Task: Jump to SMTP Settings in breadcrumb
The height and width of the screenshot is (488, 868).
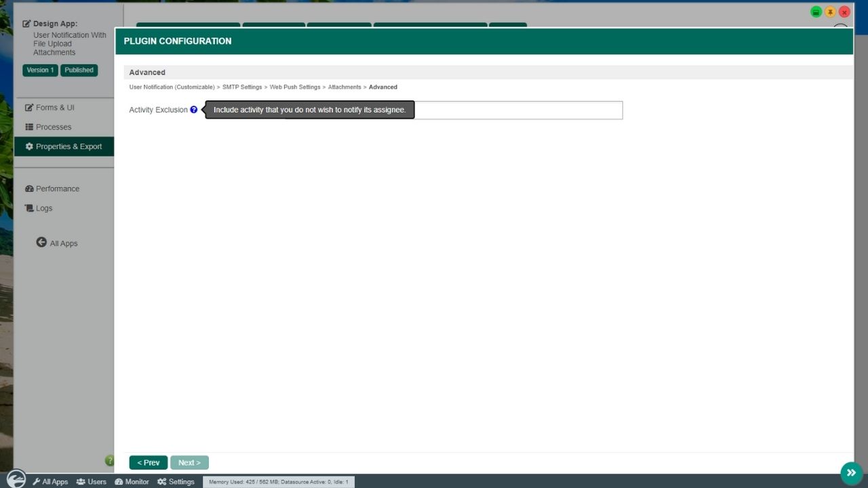Action: (242, 87)
